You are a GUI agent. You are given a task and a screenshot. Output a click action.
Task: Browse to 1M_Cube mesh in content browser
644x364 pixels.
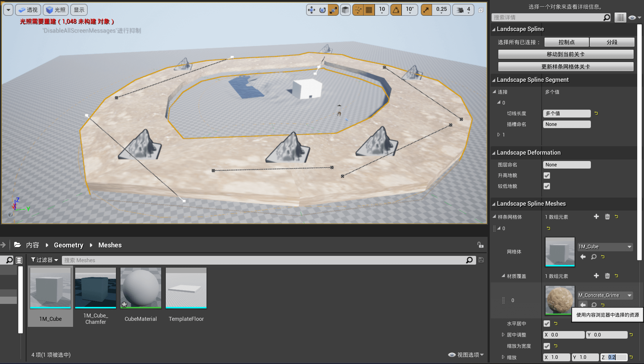[x=594, y=257]
